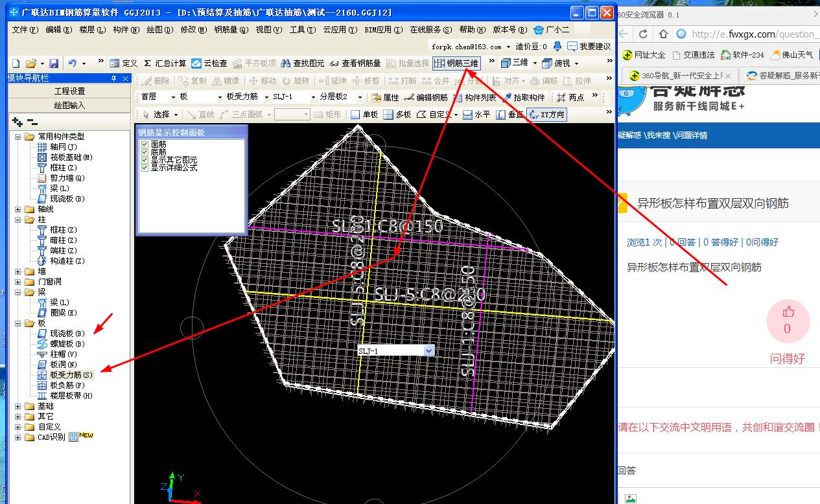
Task: Pin the 模块导航栏 navigation panel
Action: (114, 78)
